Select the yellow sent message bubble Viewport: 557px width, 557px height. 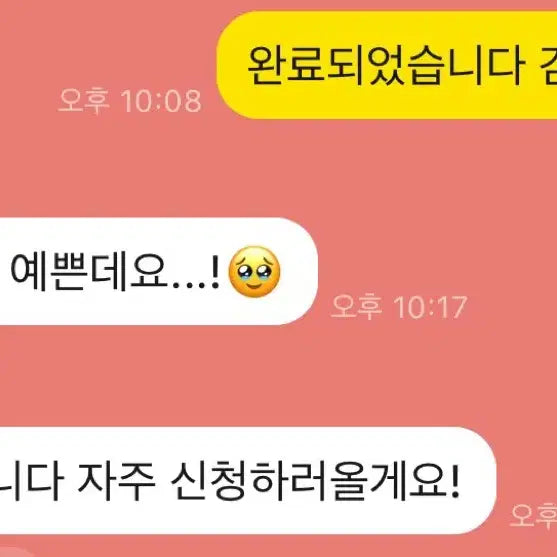click(387, 65)
